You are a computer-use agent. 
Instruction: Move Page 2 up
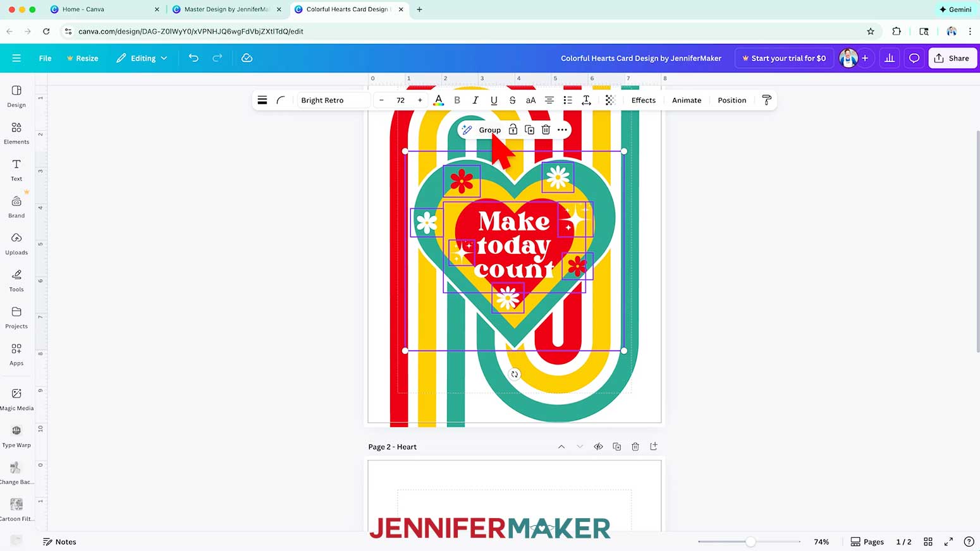click(561, 447)
